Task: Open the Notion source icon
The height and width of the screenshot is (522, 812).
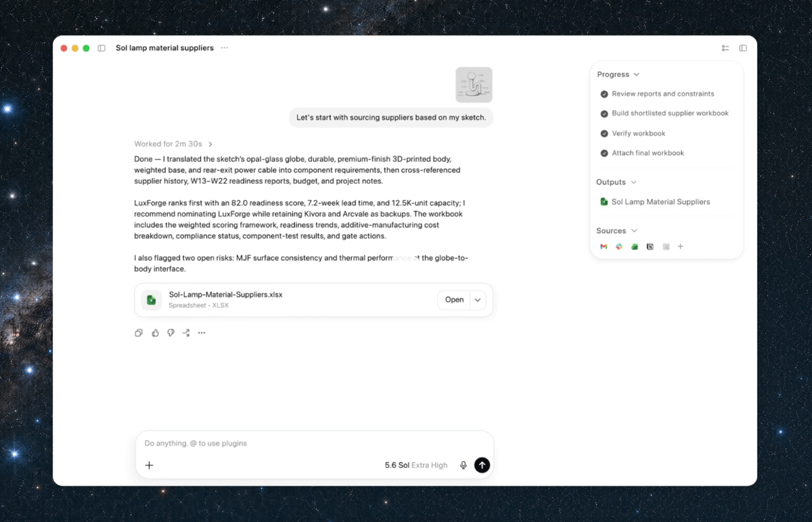Action: (x=650, y=247)
